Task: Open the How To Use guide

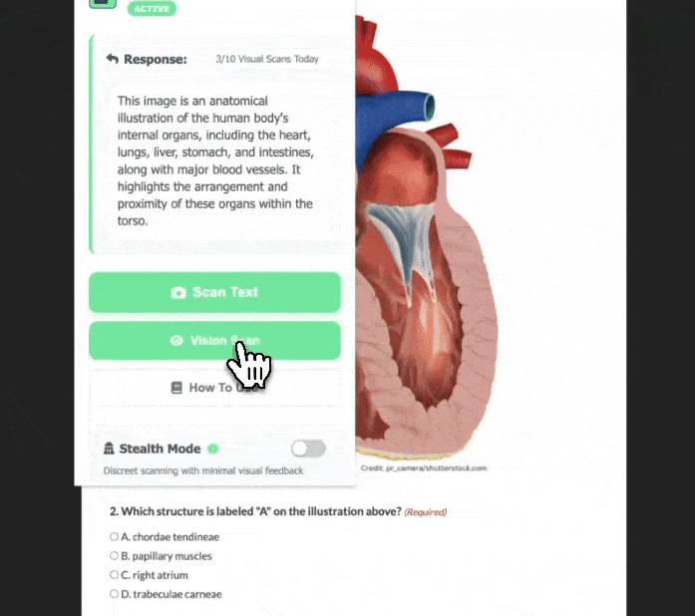Action: 214,388
